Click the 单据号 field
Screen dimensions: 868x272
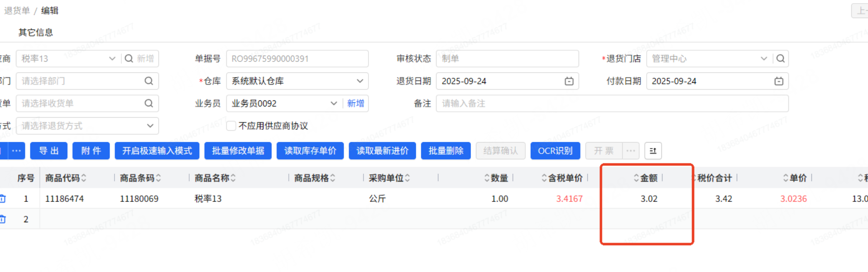(297, 58)
